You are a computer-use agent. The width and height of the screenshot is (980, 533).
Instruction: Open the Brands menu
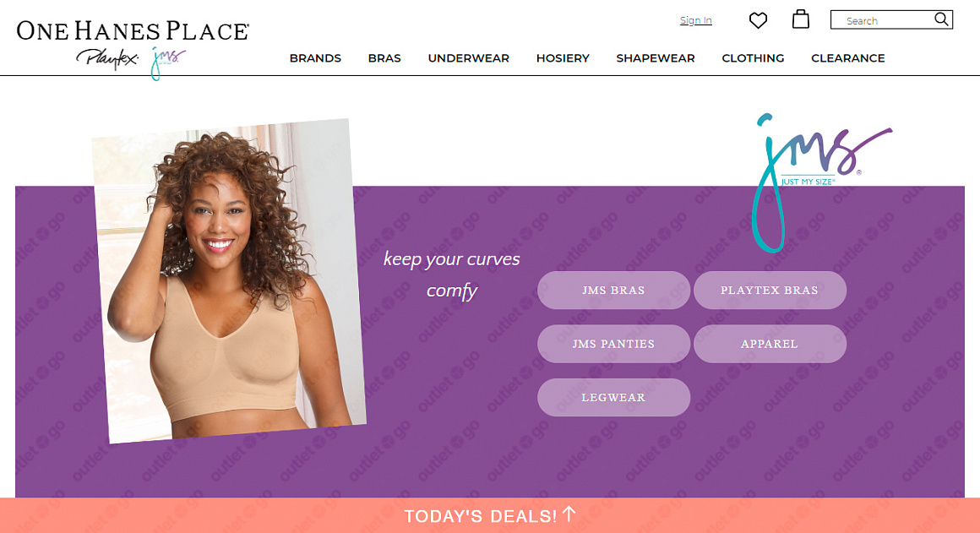pyautogui.click(x=315, y=58)
